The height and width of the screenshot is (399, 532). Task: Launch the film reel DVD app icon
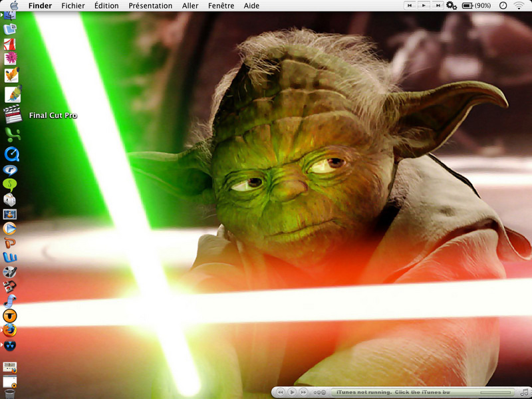pyautogui.click(x=9, y=272)
